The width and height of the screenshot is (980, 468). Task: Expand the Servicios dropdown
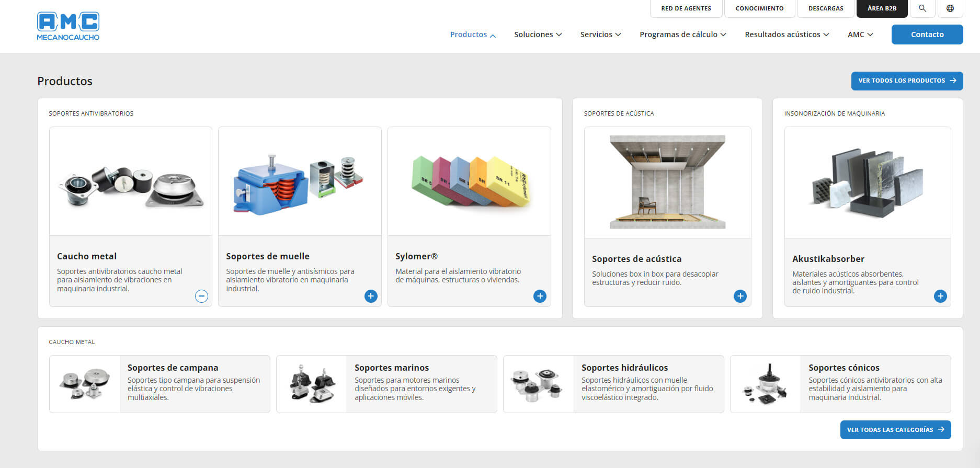click(600, 35)
